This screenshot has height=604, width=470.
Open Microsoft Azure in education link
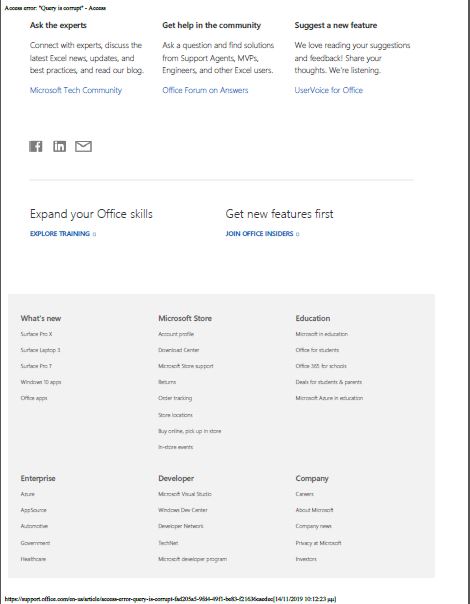[329, 398]
